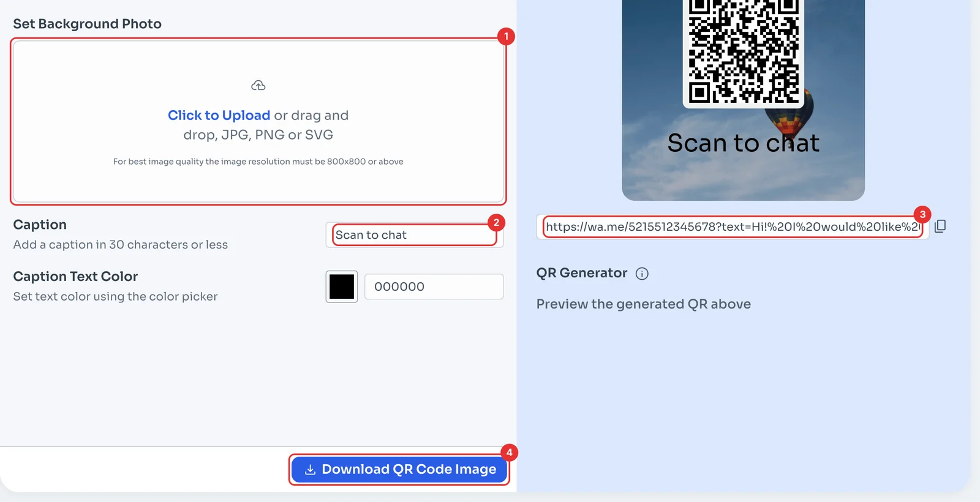The image size is (980, 502).
Task: Click the QR code preview image
Action: 744,52
